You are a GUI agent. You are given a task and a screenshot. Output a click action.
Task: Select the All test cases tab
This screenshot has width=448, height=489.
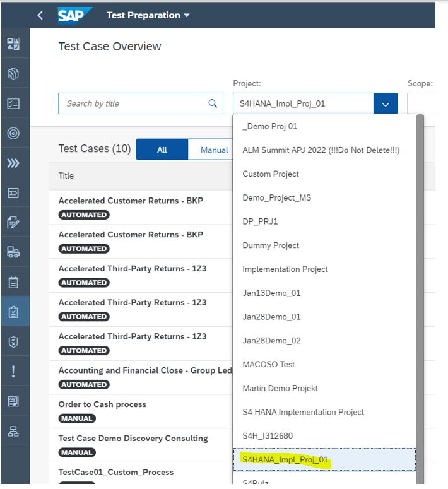[x=162, y=150]
